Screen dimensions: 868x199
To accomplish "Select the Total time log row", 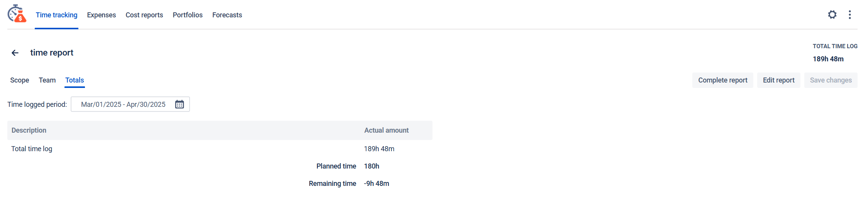I will point(32,149).
